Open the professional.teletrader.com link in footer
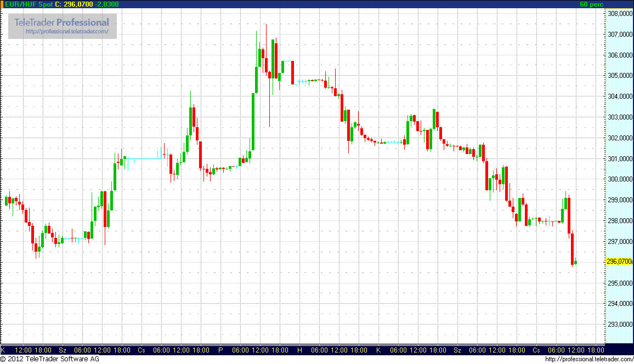 tap(589, 359)
